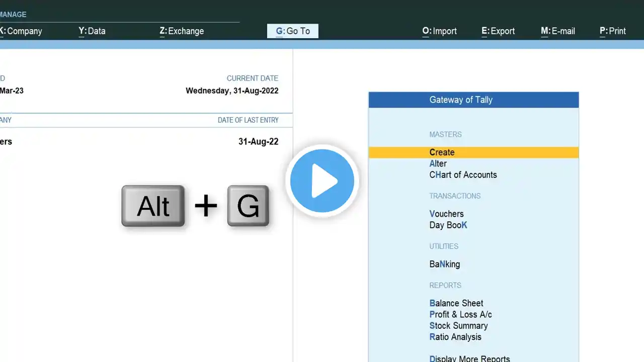644x362 pixels.
Task: Select Alter under Masters
Action: click(438, 163)
